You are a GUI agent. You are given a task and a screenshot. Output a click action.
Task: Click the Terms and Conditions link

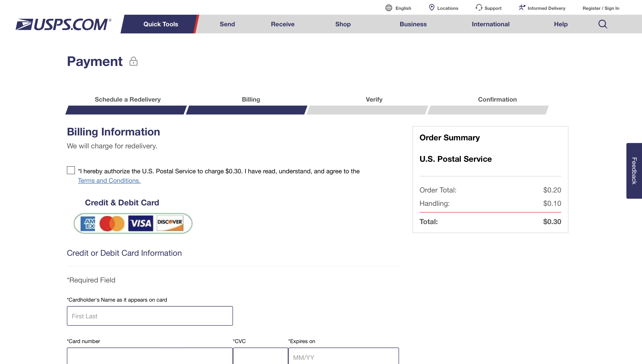tap(109, 180)
